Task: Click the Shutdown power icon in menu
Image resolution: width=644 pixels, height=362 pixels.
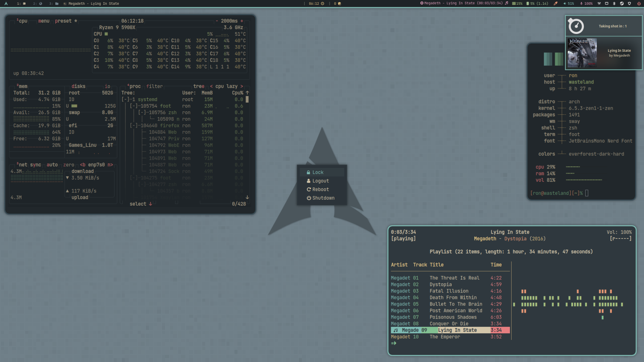Action: click(309, 198)
